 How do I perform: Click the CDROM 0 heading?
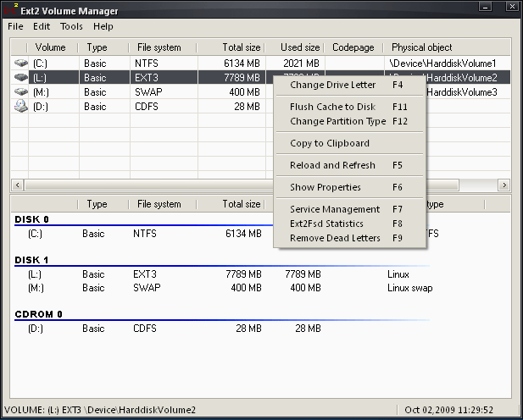[39, 314]
